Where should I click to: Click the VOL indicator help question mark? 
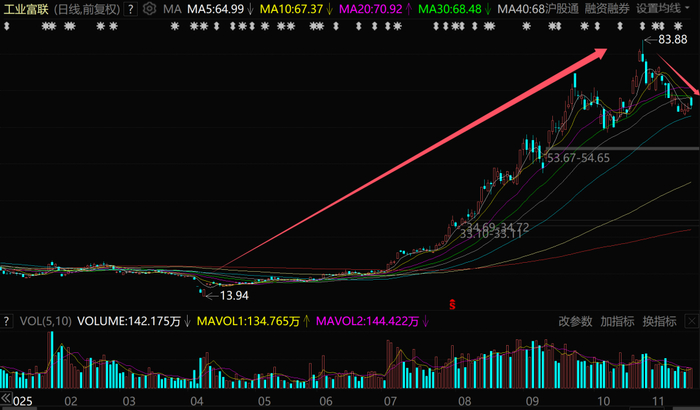pos(6,321)
